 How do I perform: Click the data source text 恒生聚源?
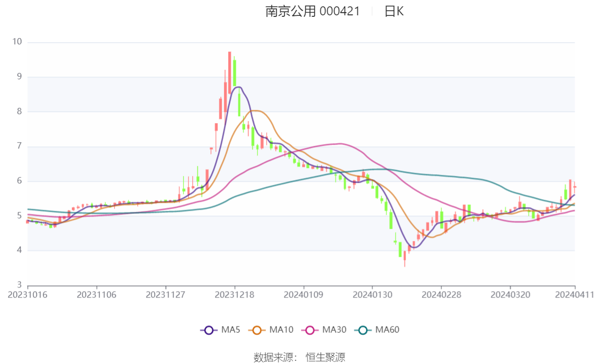325,358
